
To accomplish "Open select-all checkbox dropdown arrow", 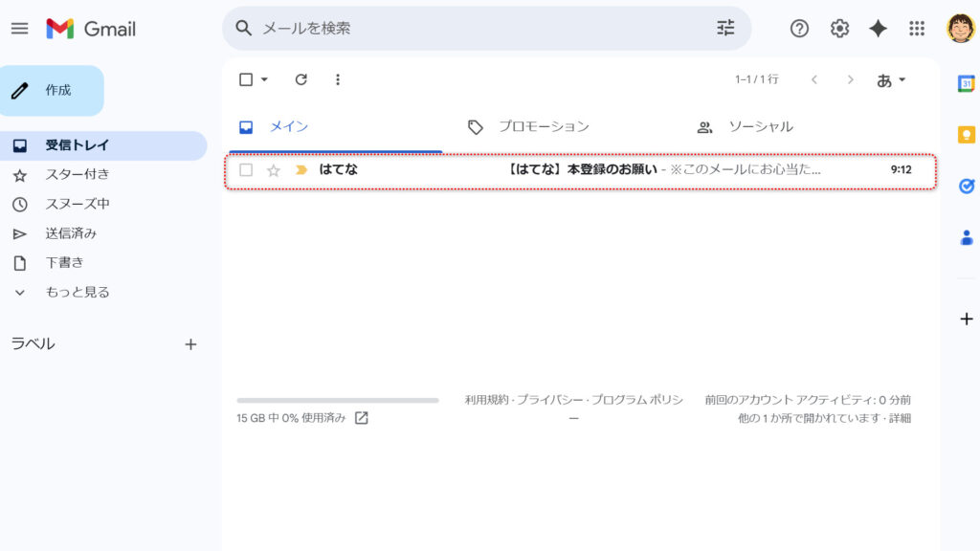I will click(x=265, y=79).
